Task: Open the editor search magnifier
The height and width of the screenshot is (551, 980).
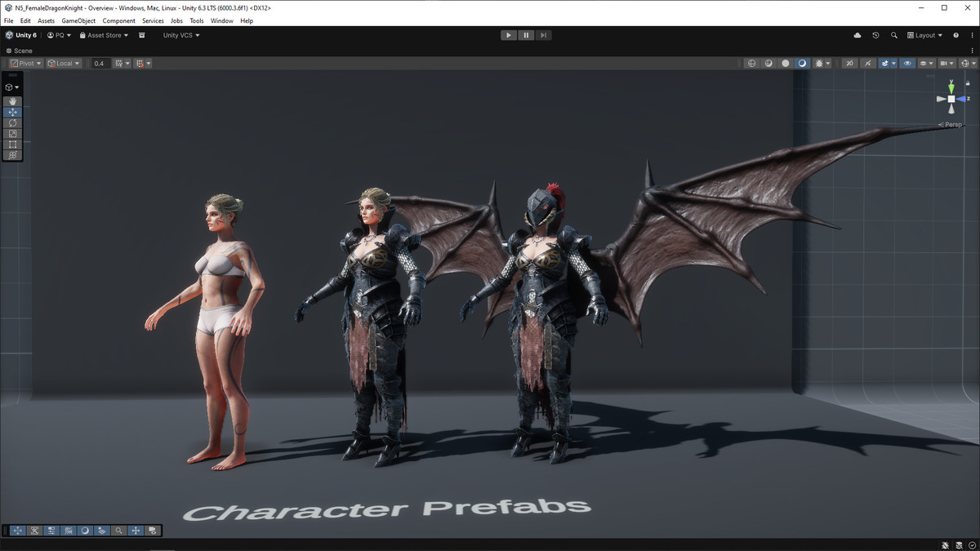Action: pyautogui.click(x=894, y=35)
